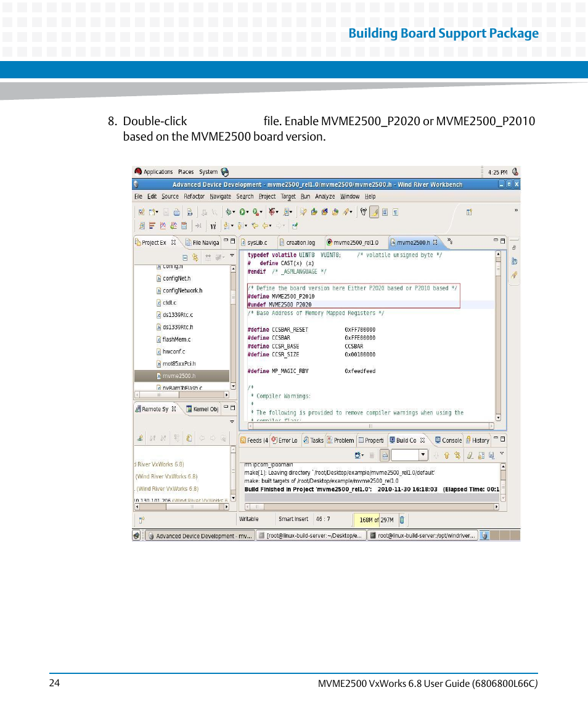Image resolution: width=588 pixels, height=706 pixels.
Task: Toggle Link with Editor in Project Explorer
Action: (195, 258)
